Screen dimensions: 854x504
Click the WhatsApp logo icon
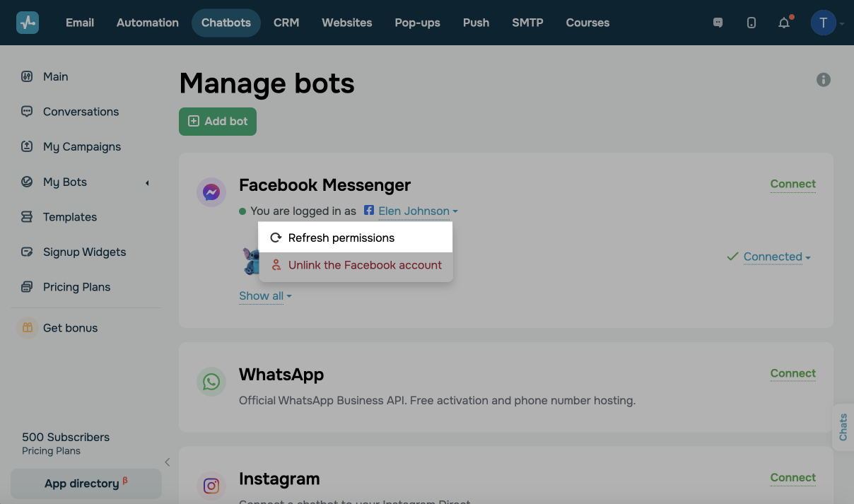pos(211,382)
